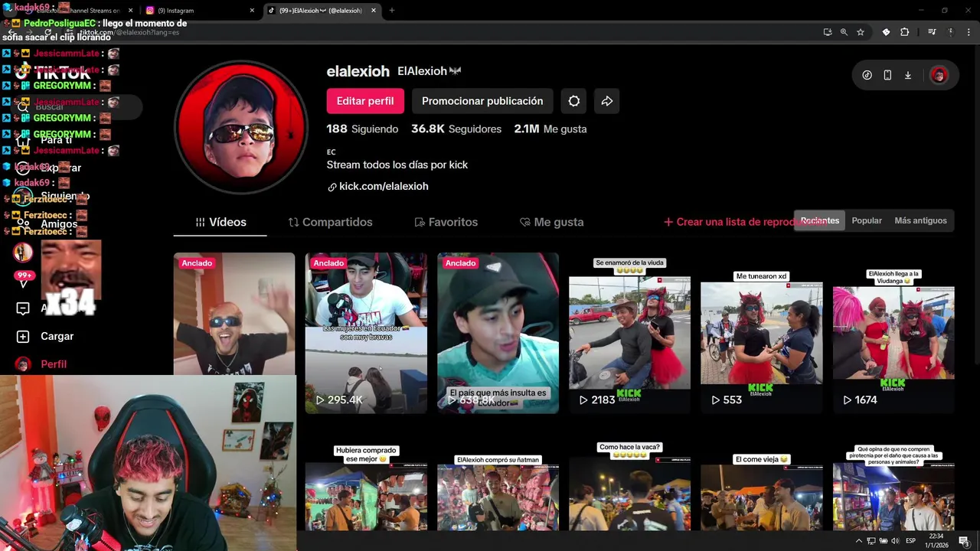Open the Cargar upload plus icon
Viewport: 980px width, 551px height.
(x=23, y=336)
